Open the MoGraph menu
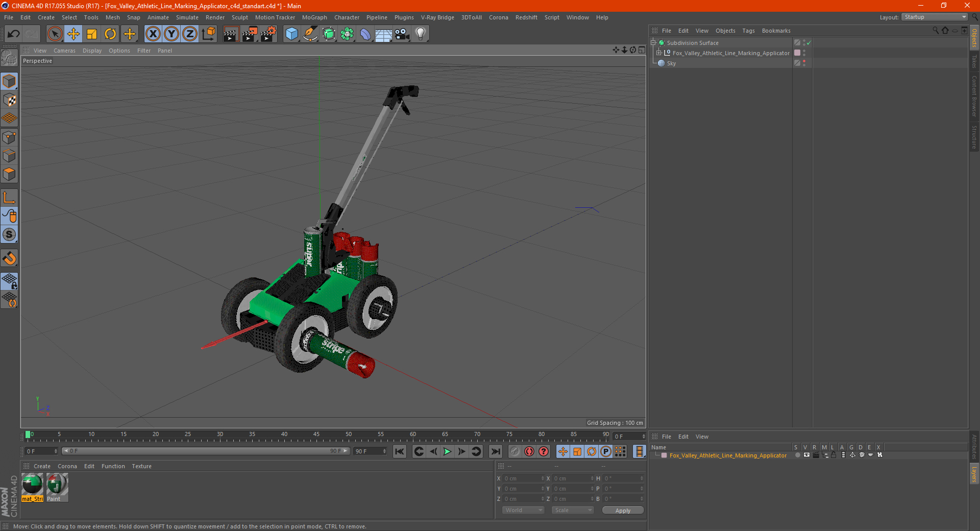This screenshot has width=980, height=531. 314,17
